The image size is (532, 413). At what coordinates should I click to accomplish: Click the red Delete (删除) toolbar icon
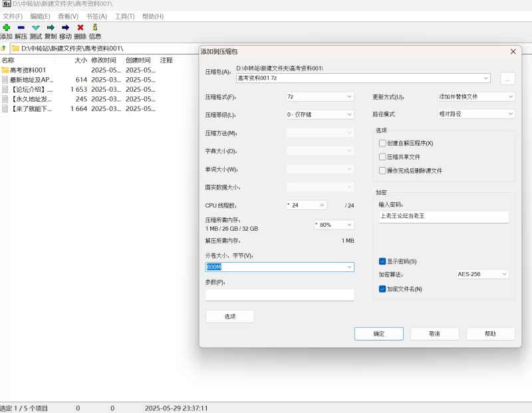pyautogui.click(x=80, y=28)
